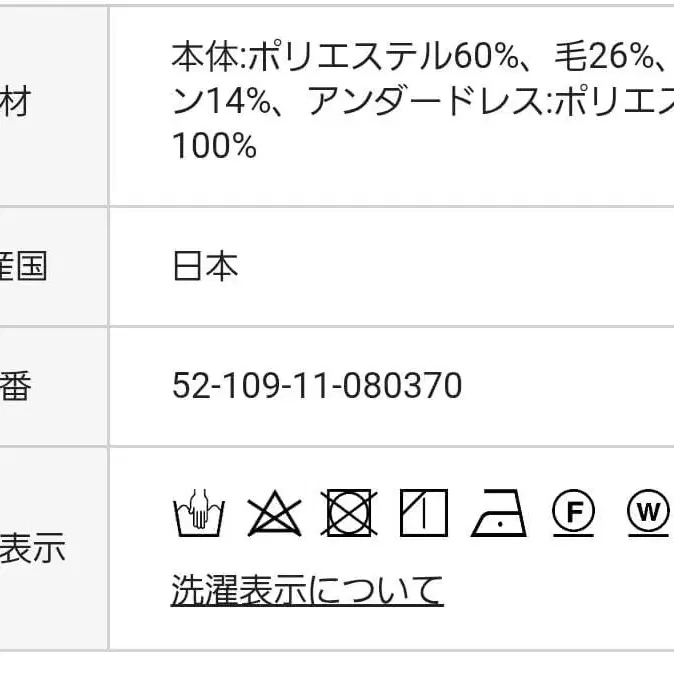The height and width of the screenshot is (674, 674).
Task: Click the circled F dry-clean symbol
Action: tap(573, 513)
